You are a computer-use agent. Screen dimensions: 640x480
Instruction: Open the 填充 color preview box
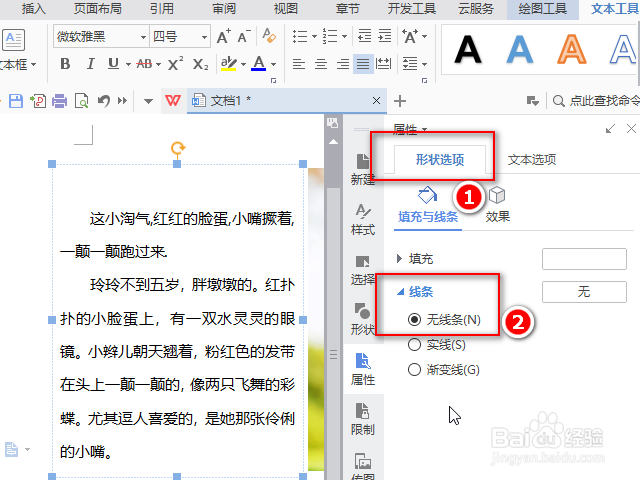584,259
